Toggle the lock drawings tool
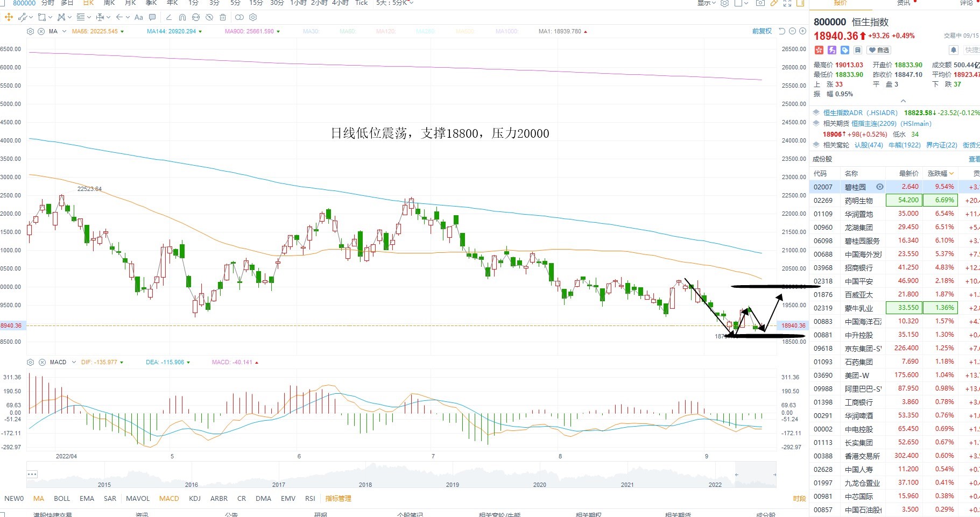 (196, 17)
